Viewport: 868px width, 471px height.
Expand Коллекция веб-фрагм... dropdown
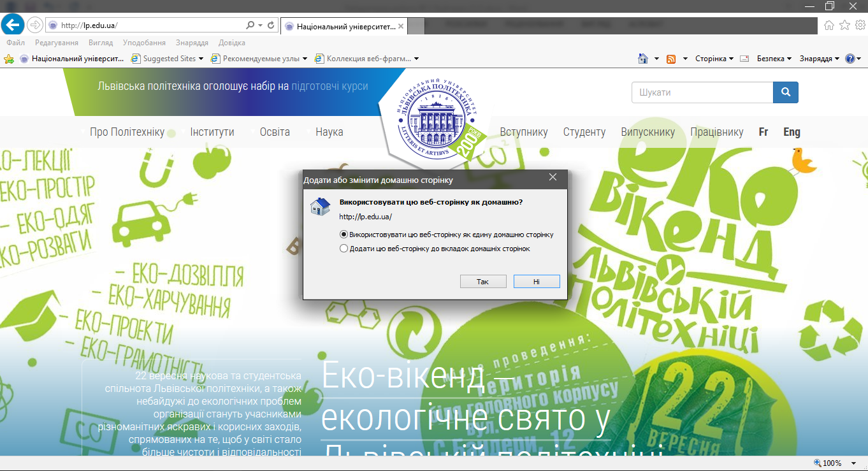point(416,59)
